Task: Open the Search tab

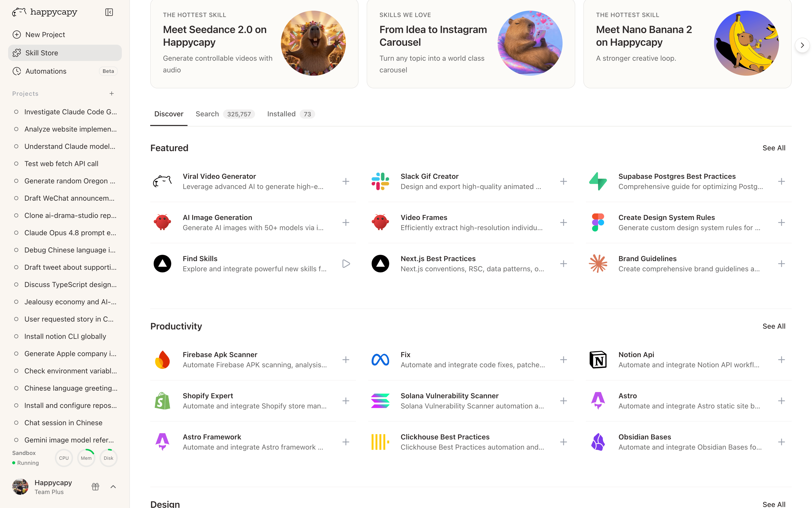Action: tap(225, 114)
